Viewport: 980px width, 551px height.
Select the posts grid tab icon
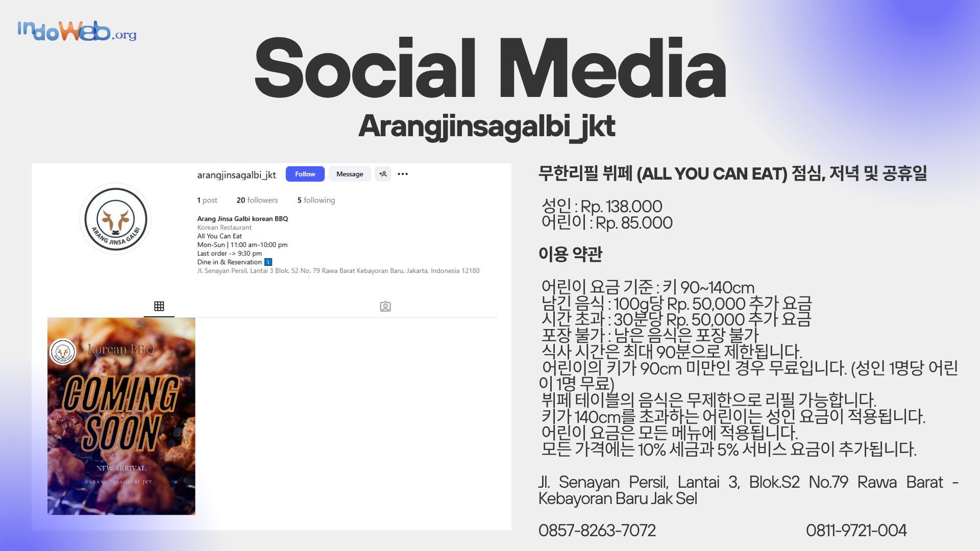[159, 306]
